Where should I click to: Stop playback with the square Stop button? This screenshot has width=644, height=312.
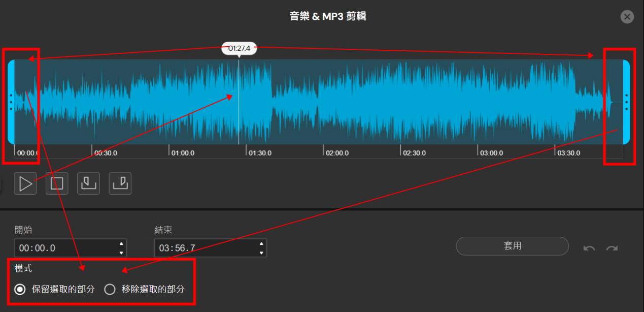[x=57, y=183]
